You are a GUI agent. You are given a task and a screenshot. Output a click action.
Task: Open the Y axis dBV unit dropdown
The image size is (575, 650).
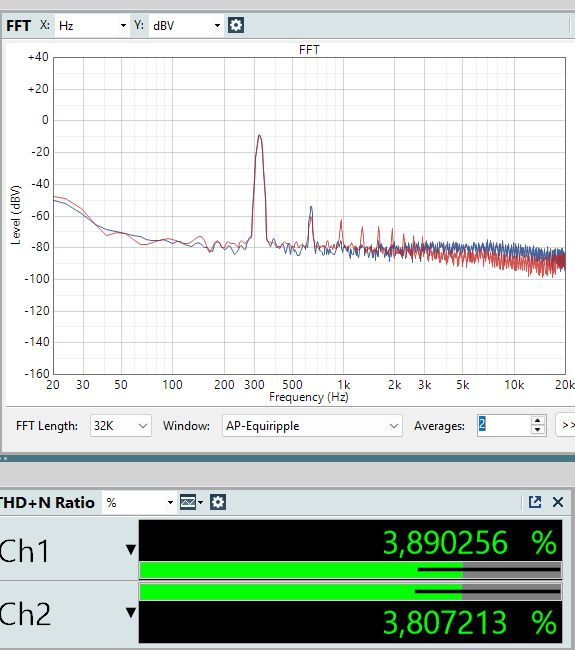tap(186, 26)
